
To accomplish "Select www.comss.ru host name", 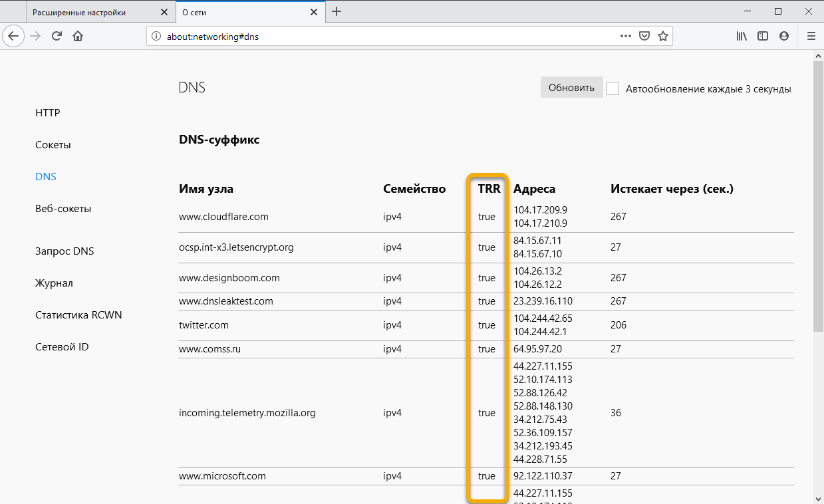I will pos(209,349).
